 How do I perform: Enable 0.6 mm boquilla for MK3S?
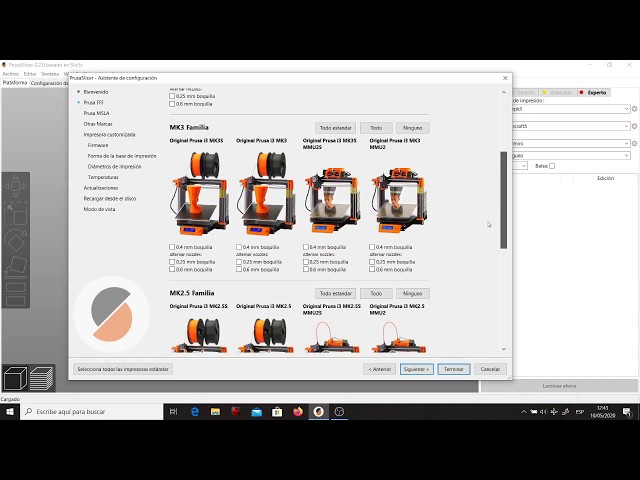(x=172, y=269)
